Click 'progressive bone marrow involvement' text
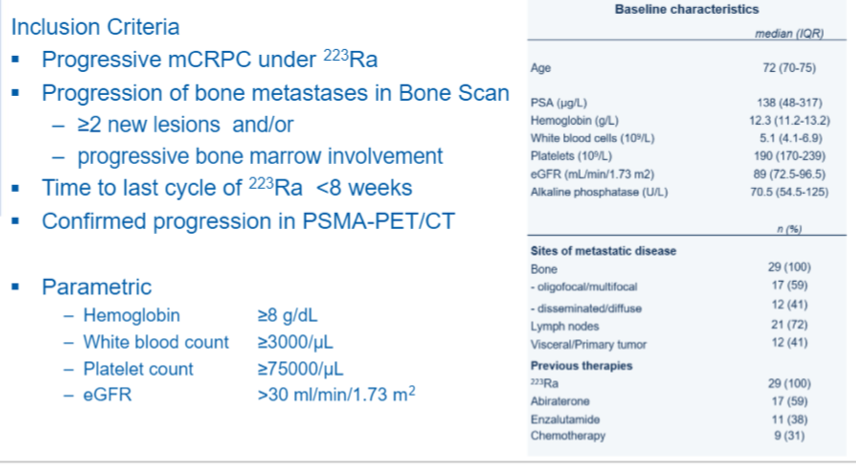Image resolution: width=856 pixels, height=470 pixels. pyautogui.click(x=260, y=157)
